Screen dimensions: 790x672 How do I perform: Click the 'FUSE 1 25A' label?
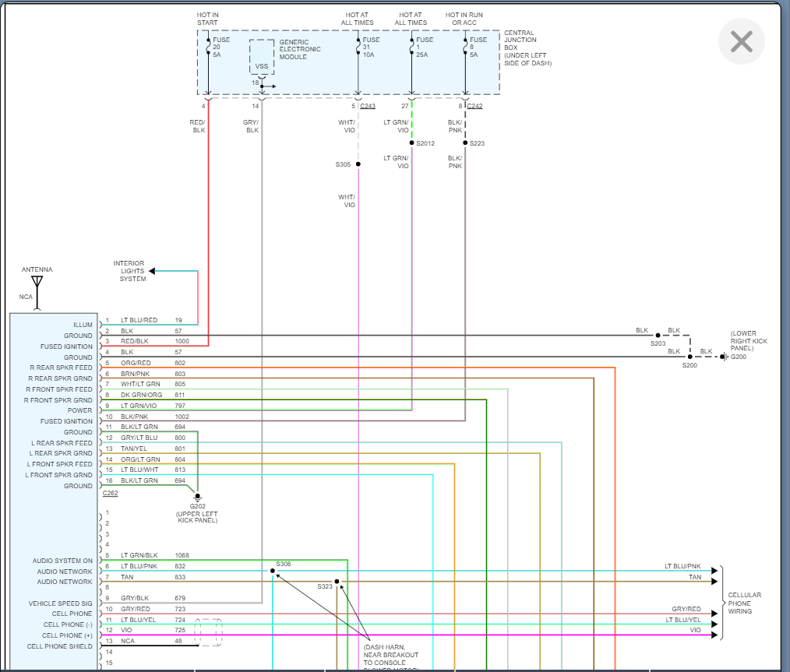tap(425, 47)
